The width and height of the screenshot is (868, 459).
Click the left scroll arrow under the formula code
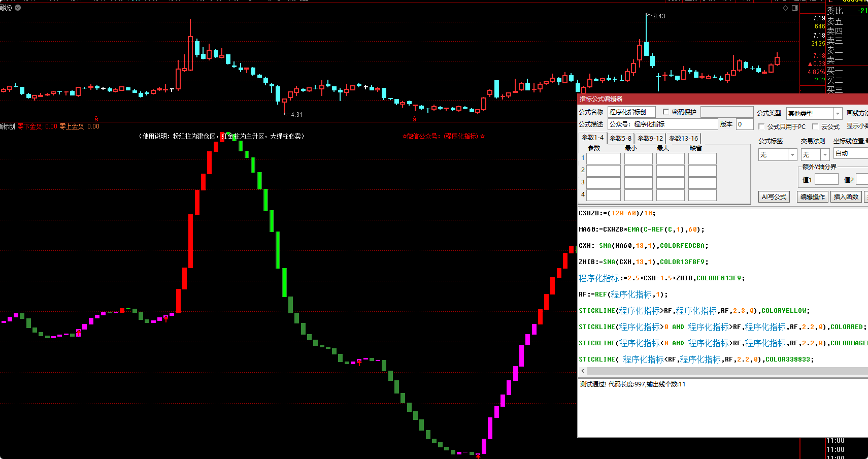pyautogui.click(x=583, y=371)
